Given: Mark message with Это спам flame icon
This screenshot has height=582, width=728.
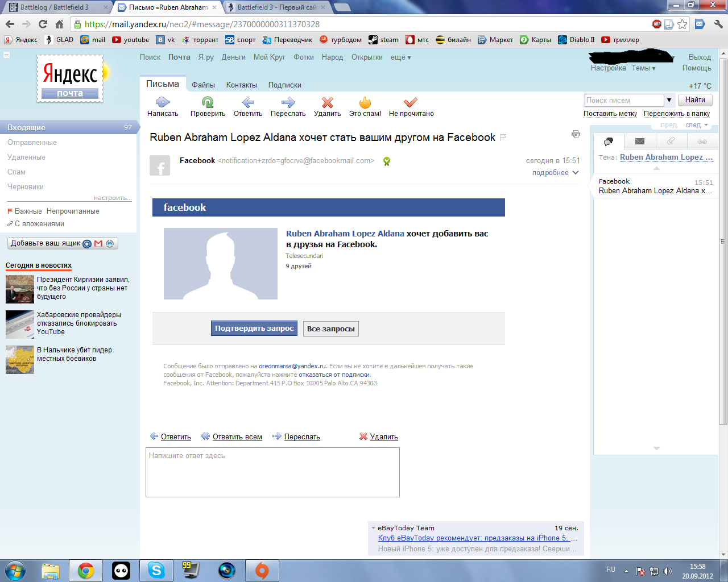Looking at the screenshot, I should click(365, 102).
